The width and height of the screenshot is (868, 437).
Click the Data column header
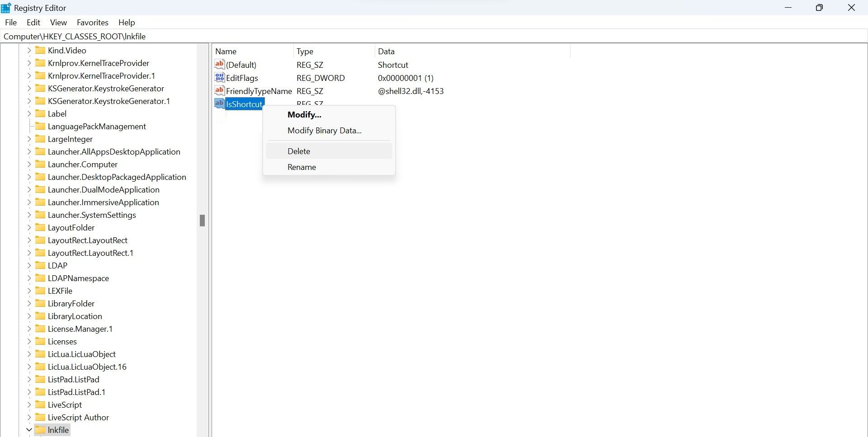[472, 51]
